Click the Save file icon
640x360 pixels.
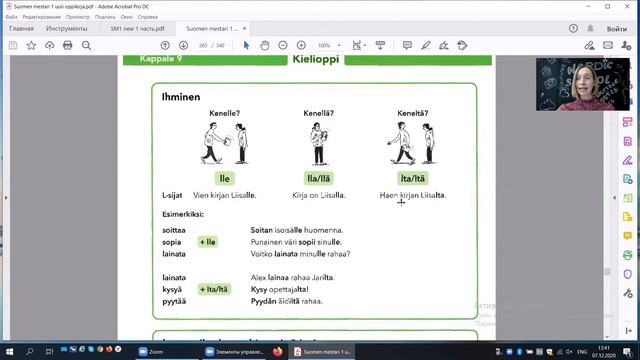pyautogui.click(x=13, y=45)
